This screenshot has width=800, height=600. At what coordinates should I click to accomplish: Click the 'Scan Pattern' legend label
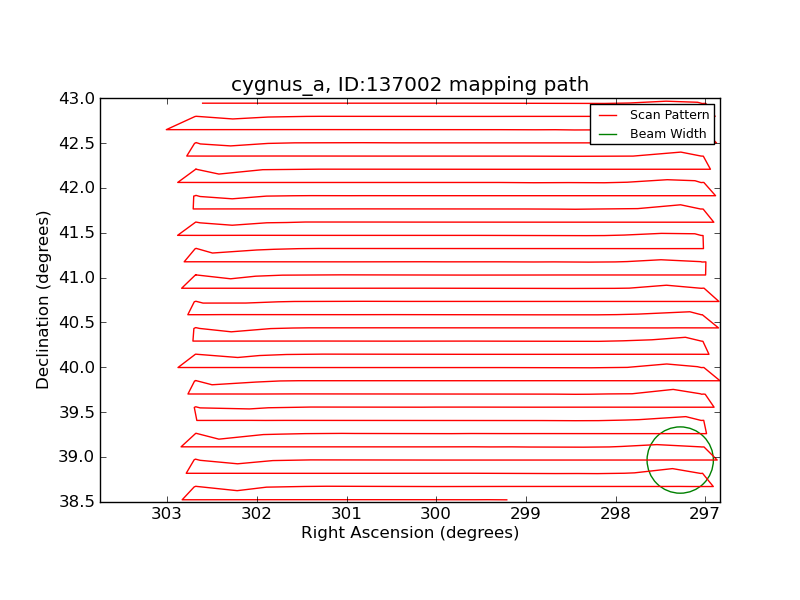(669, 115)
